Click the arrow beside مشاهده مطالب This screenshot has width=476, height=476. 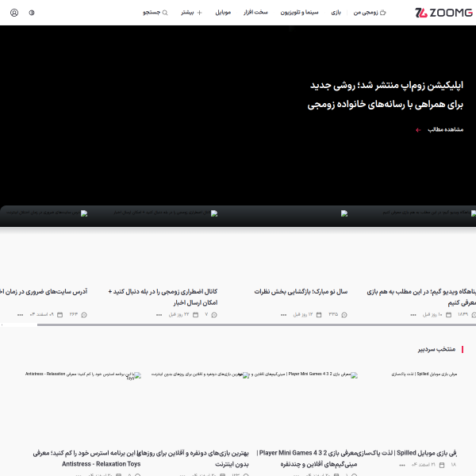tap(418, 129)
